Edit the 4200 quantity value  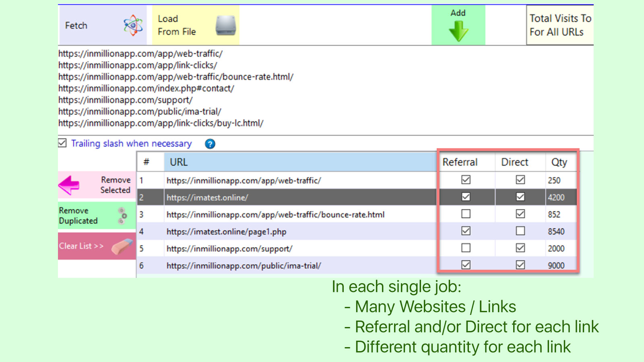point(557,197)
